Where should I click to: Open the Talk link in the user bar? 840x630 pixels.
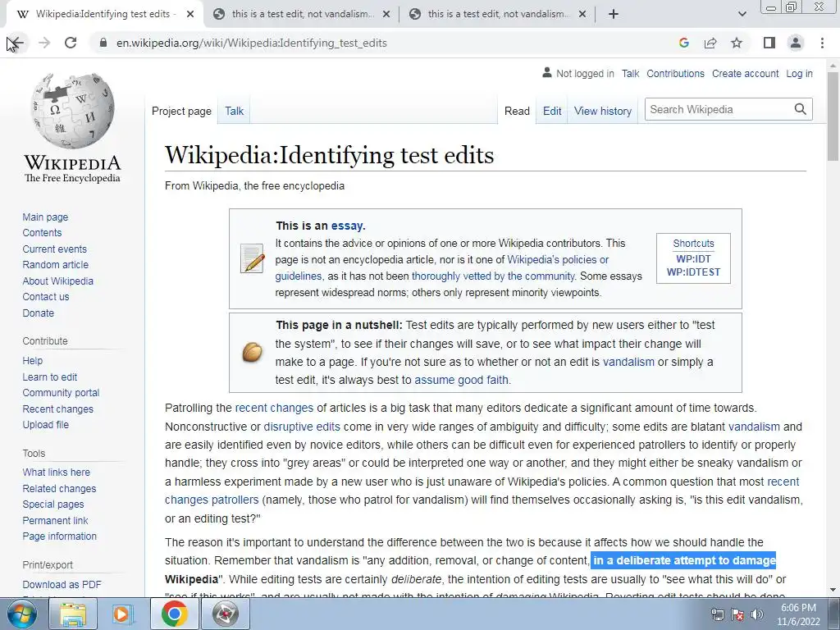click(630, 73)
